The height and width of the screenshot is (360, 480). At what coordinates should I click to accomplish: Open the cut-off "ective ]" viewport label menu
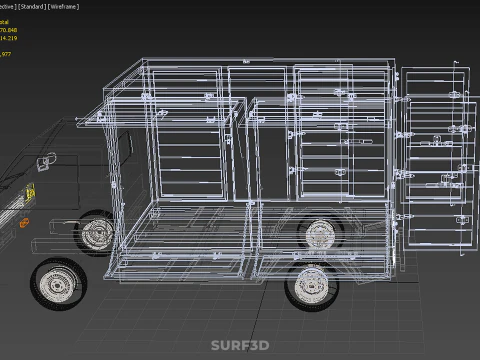8,7
